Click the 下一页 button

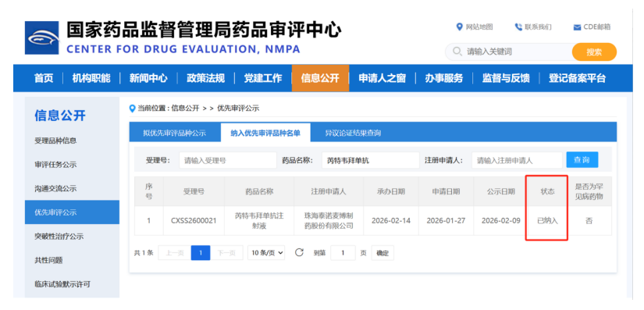tap(226, 253)
